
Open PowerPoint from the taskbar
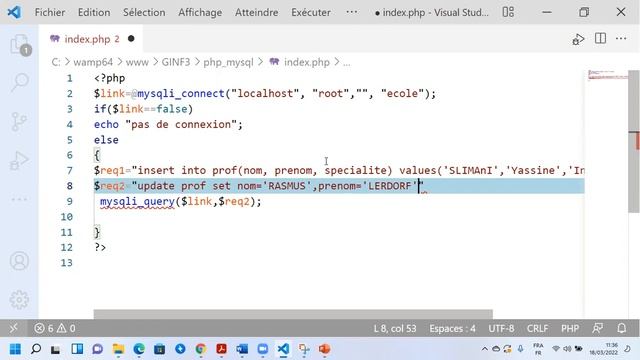(324, 349)
